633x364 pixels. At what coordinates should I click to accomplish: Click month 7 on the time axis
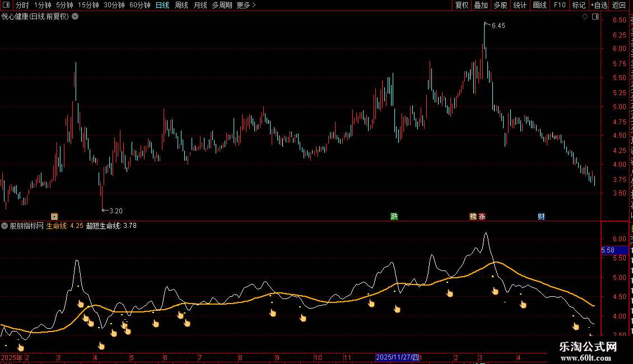(x=200, y=357)
